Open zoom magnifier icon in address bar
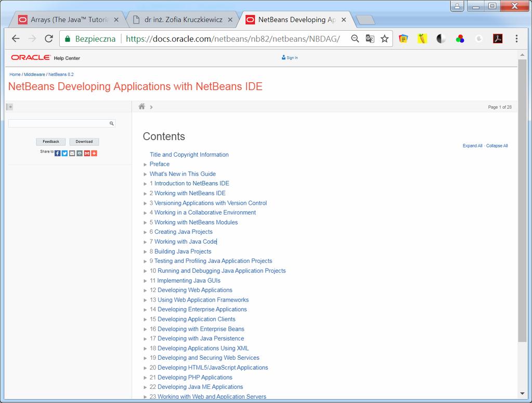 (x=355, y=39)
